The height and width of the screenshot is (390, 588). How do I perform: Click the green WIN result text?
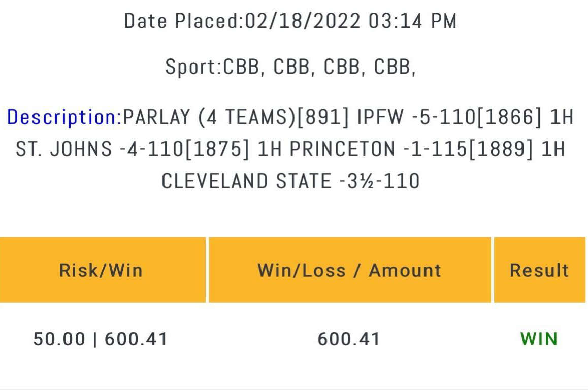(x=539, y=339)
